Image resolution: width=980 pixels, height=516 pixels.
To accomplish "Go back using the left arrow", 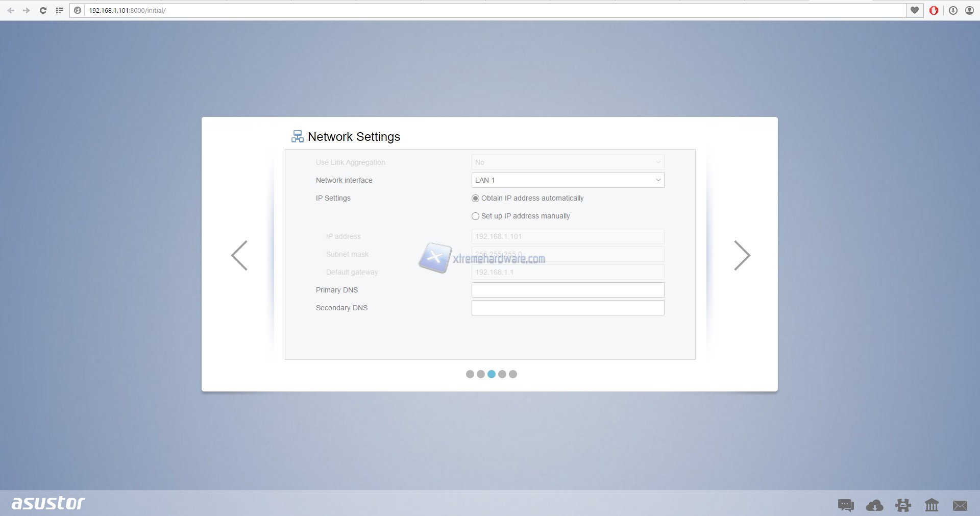I will click(239, 255).
